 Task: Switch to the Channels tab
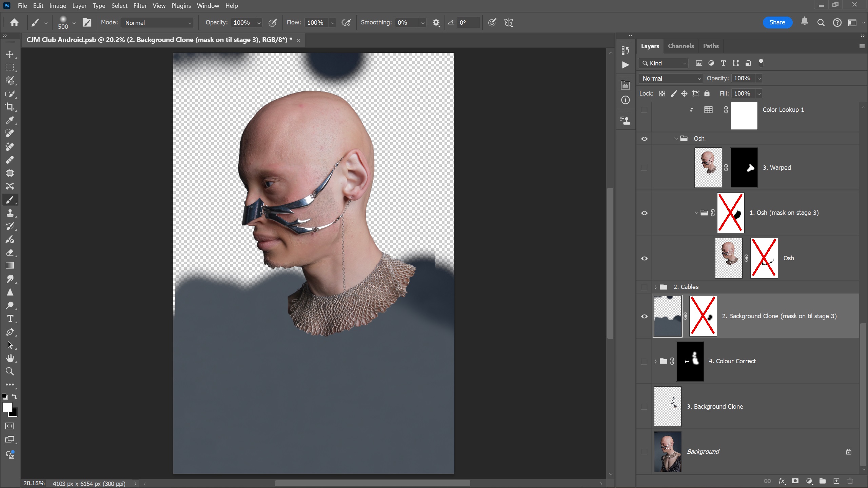point(680,46)
